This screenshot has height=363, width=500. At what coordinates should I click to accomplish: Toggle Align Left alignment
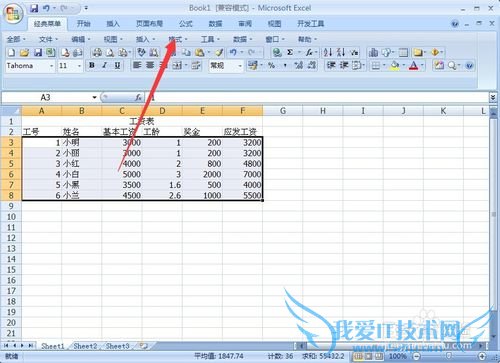click(x=137, y=66)
